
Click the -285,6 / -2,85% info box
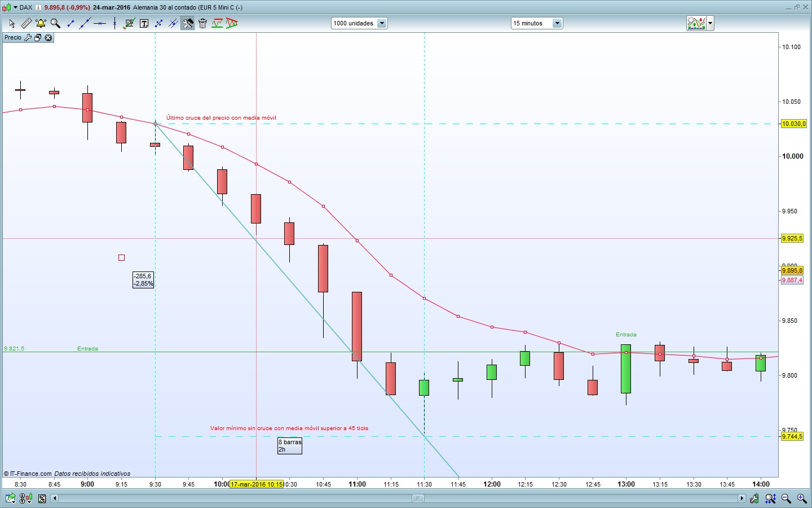pos(143,280)
